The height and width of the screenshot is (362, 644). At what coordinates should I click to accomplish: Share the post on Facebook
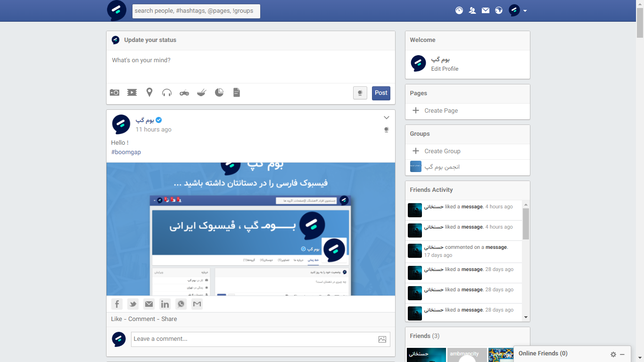point(117,304)
